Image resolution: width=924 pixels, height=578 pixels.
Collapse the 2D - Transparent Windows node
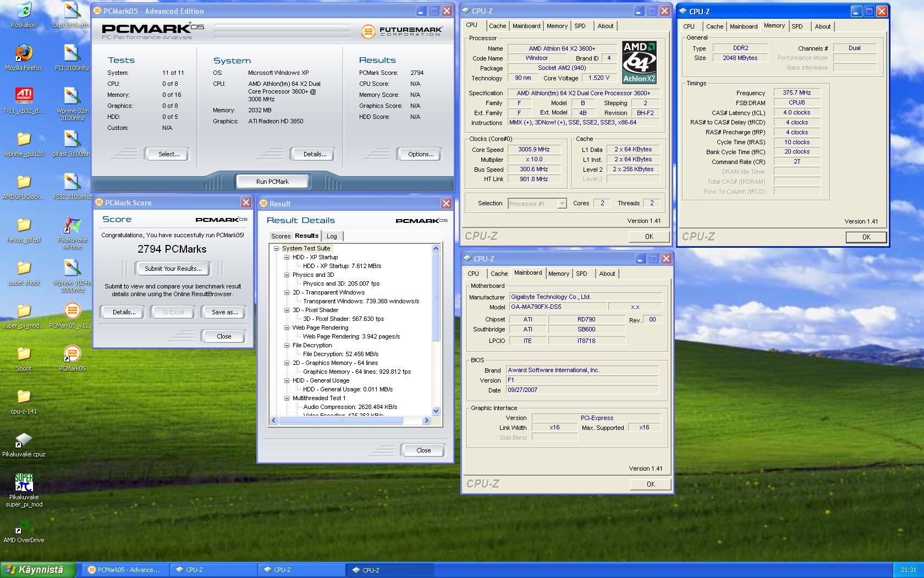pyautogui.click(x=287, y=292)
